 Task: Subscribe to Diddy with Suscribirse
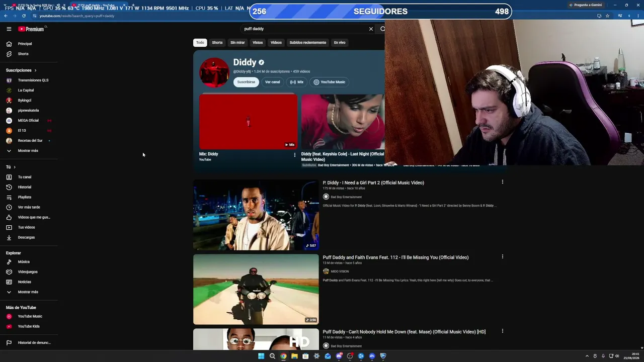point(246,82)
